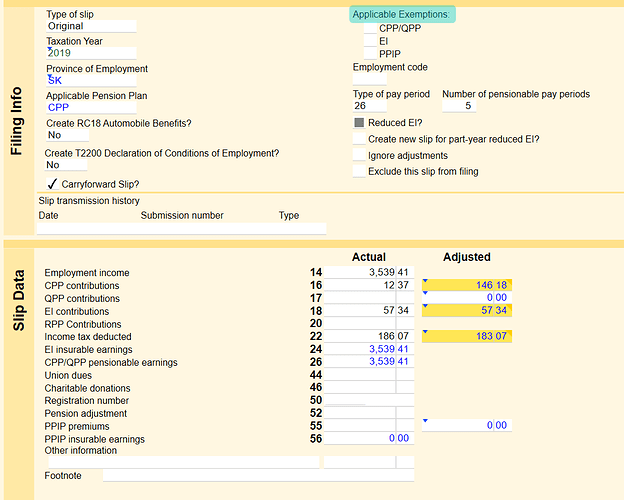
Task: Tick the CPP/QPP exemption checkbox
Action: click(370, 28)
